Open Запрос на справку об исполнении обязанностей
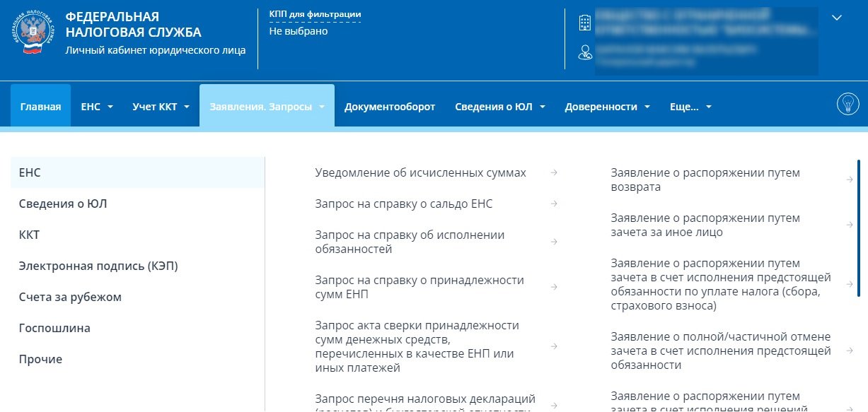 pos(410,242)
